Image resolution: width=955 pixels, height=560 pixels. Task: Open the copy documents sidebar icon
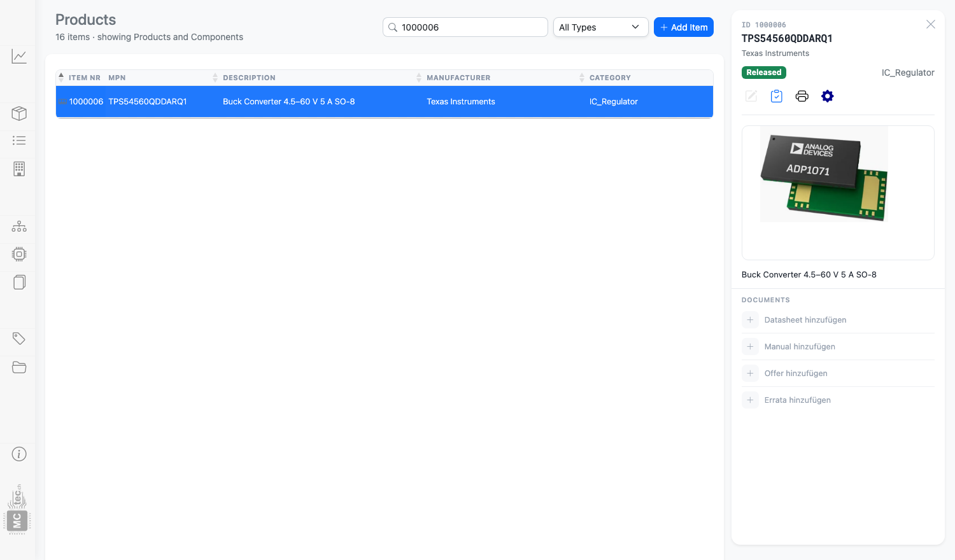click(19, 282)
